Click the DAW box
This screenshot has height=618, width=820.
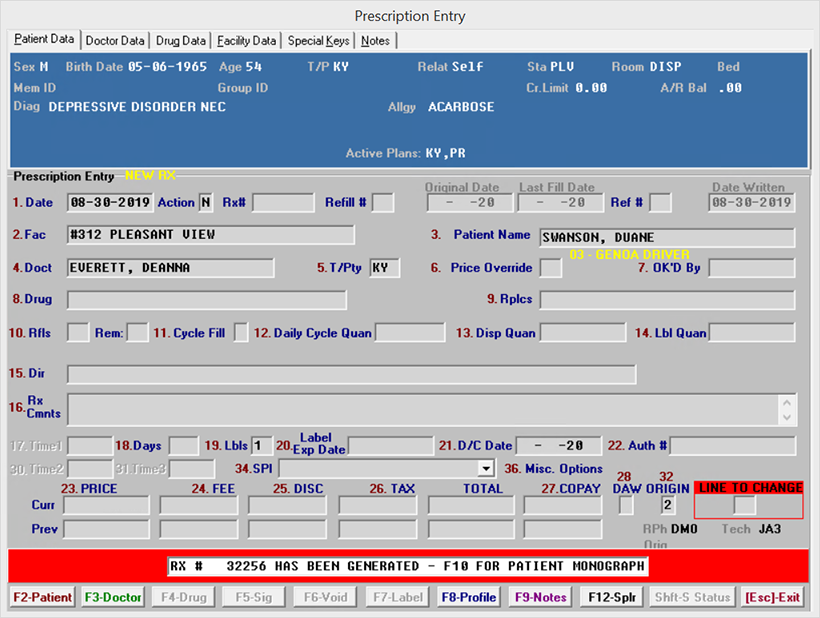[x=626, y=505]
